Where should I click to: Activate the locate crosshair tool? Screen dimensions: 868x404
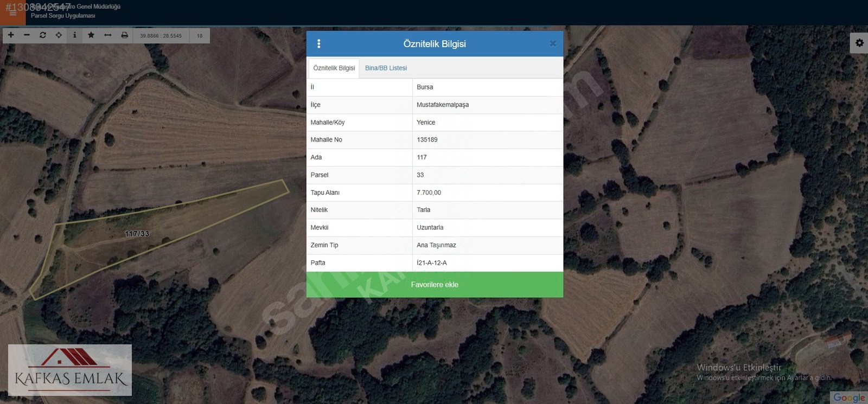coord(59,35)
